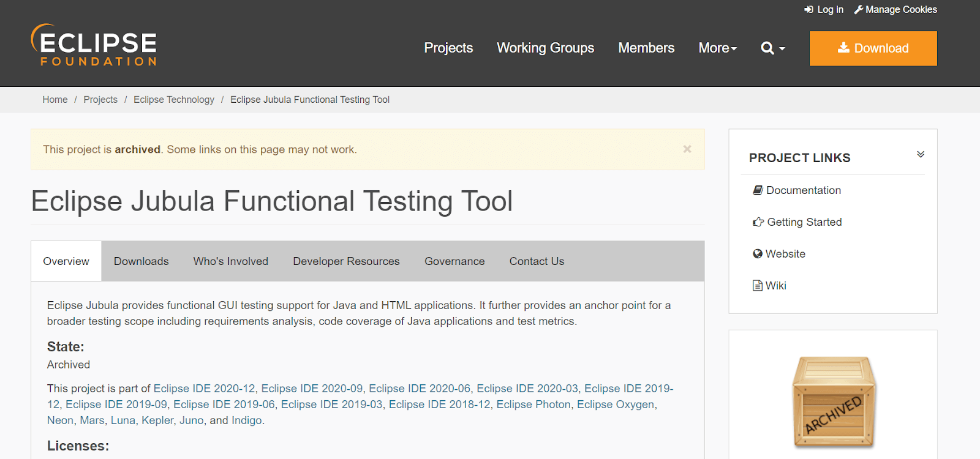Open the project Website link
The height and width of the screenshot is (459, 980).
(x=779, y=254)
